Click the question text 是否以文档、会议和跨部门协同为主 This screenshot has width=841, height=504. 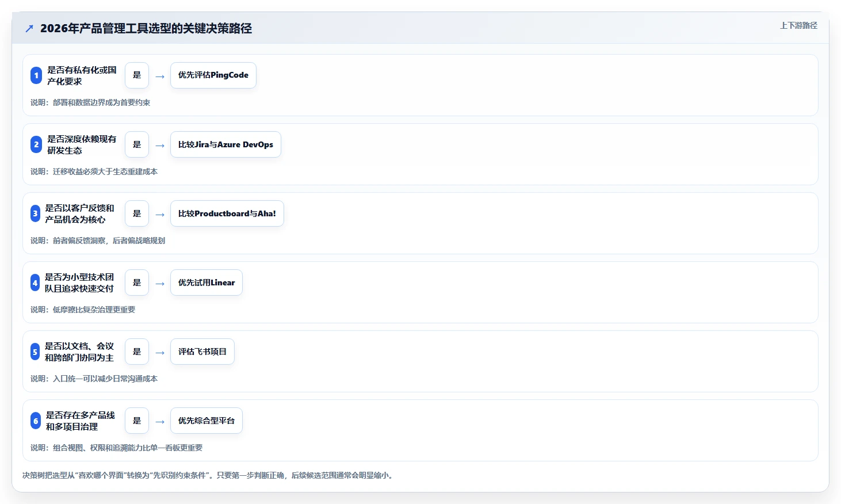(79, 352)
